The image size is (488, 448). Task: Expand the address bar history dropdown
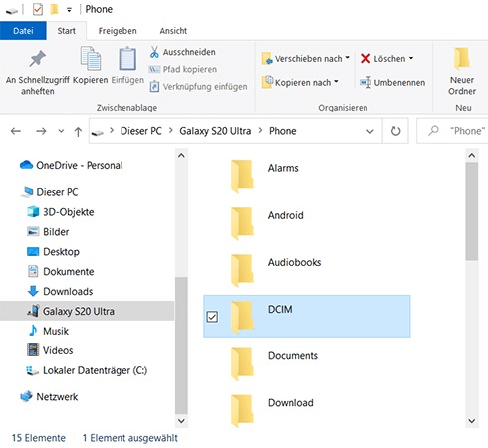click(370, 131)
